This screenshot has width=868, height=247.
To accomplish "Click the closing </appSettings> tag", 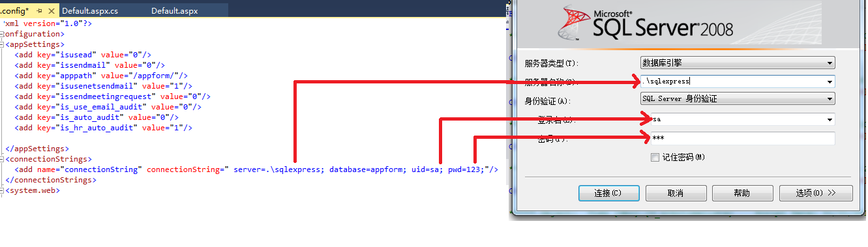I will coord(37,149).
